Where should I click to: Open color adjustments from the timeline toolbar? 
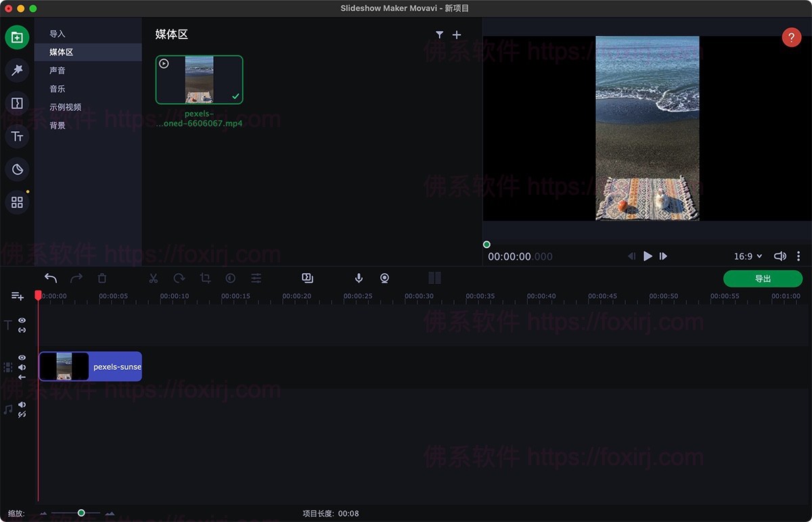point(256,277)
